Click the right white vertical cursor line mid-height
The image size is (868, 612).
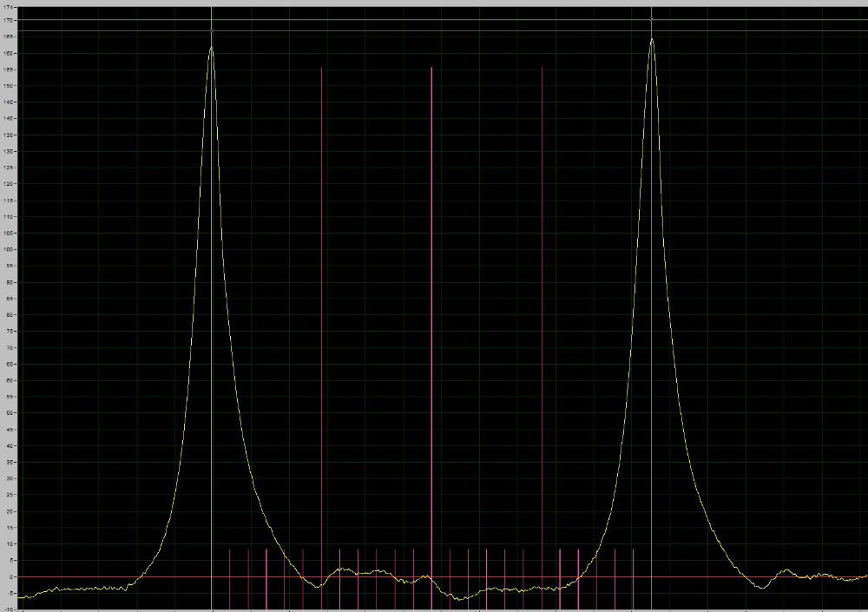click(652, 304)
